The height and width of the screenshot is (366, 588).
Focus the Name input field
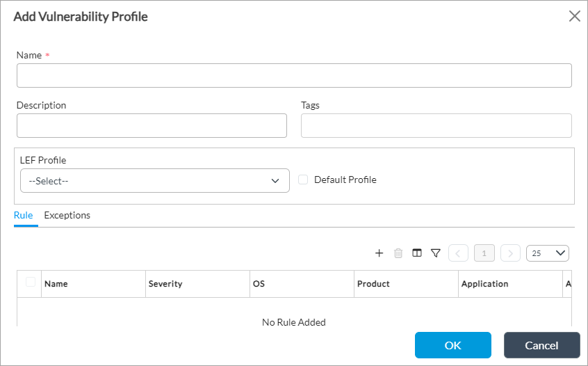[x=294, y=76]
